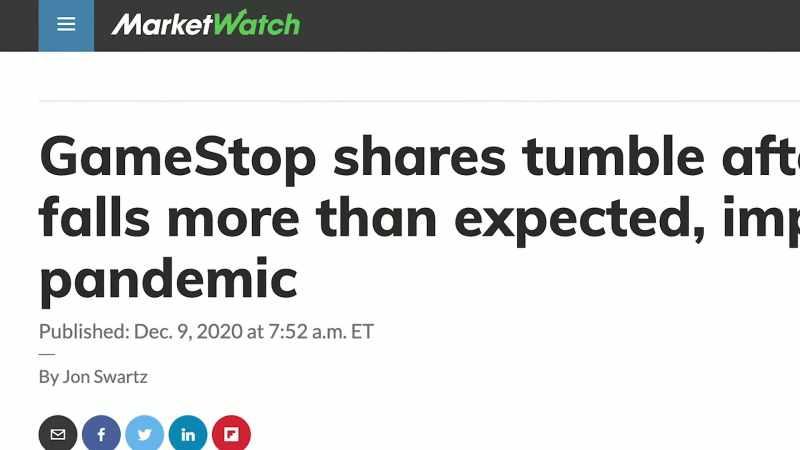
Task: Share the article on Facebook
Action: pos(102,434)
